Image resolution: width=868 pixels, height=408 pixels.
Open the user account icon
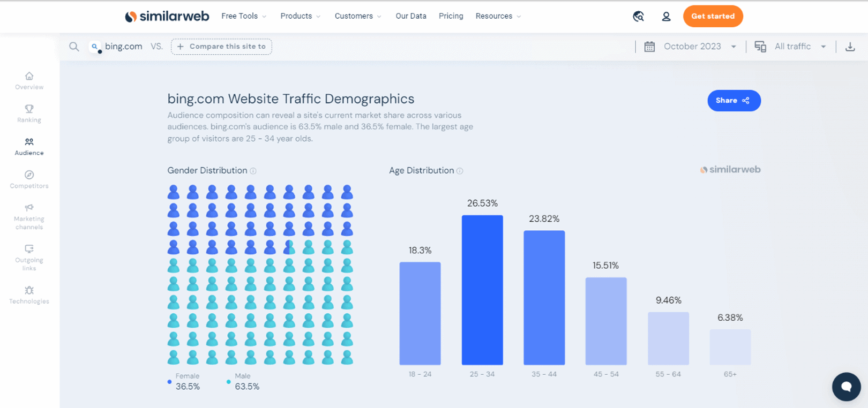[x=666, y=17]
